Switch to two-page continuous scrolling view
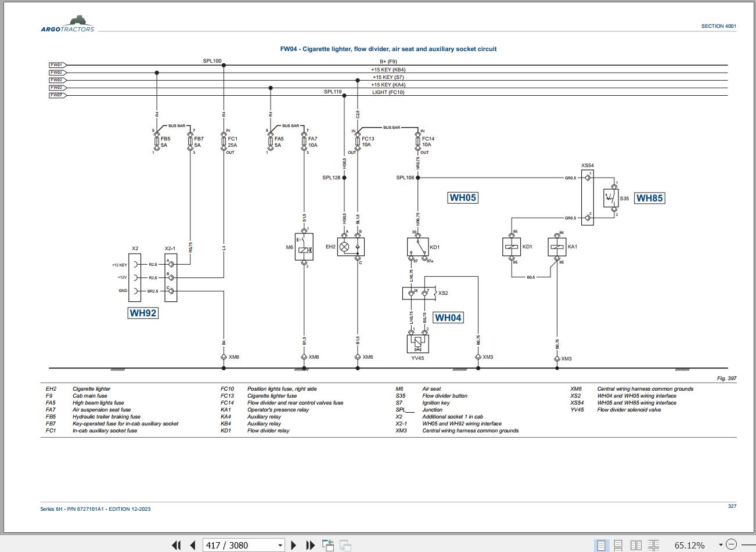756x552 pixels. [x=654, y=545]
